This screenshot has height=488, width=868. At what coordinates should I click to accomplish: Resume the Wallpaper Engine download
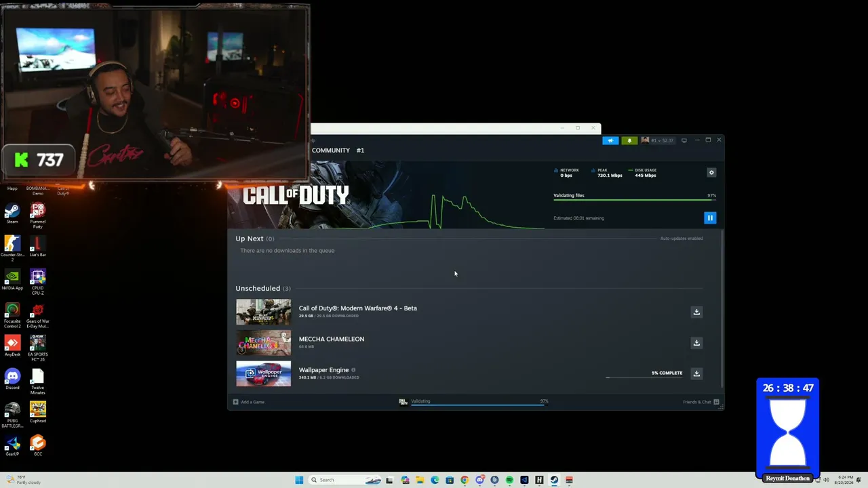(696, 373)
